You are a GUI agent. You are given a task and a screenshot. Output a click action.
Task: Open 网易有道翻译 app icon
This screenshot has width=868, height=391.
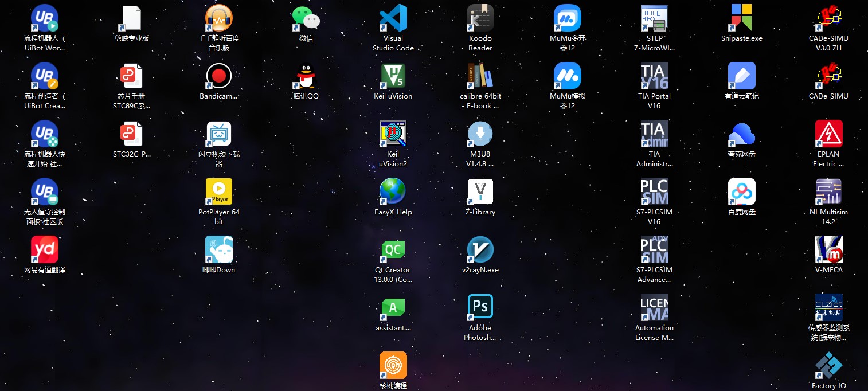pos(45,250)
